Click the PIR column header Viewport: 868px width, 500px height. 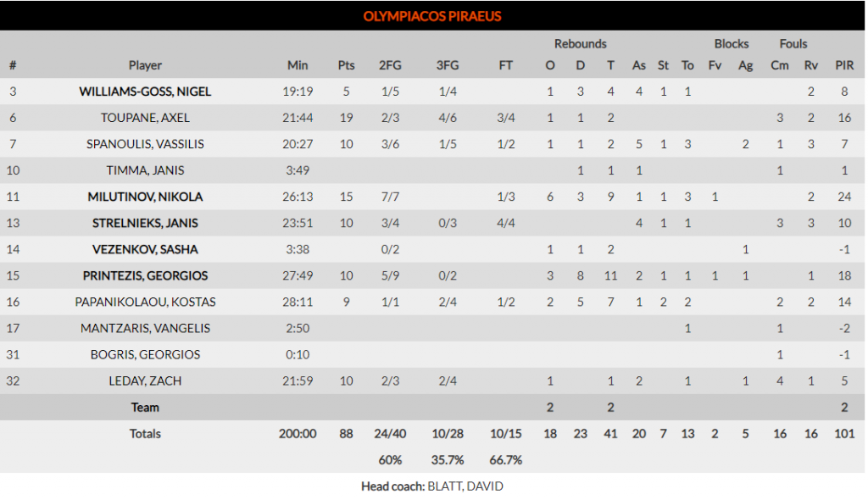pyautogui.click(x=844, y=65)
